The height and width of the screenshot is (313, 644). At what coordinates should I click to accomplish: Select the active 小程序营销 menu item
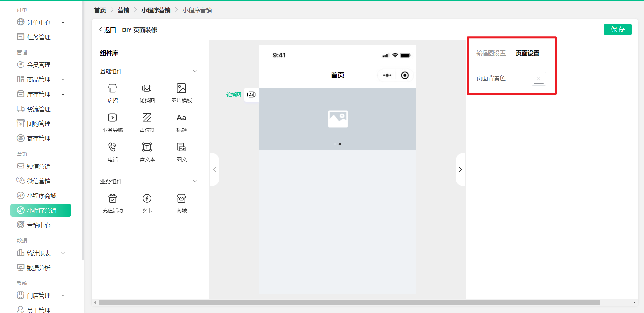click(41, 210)
